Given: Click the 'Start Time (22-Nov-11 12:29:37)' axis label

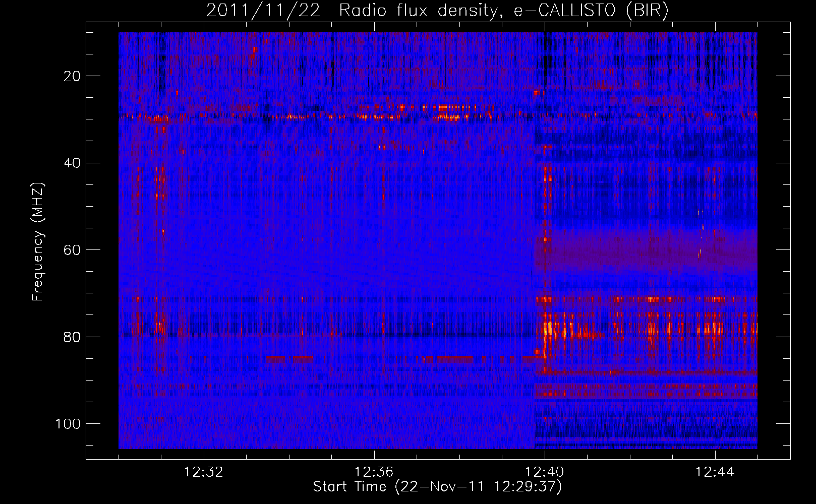Looking at the screenshot, I should 437,487.
